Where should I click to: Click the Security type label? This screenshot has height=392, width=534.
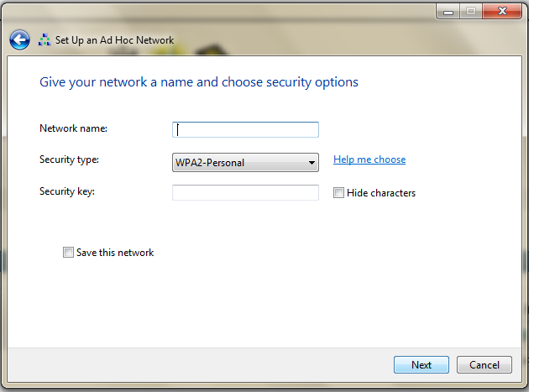click(x=69, y=159)
